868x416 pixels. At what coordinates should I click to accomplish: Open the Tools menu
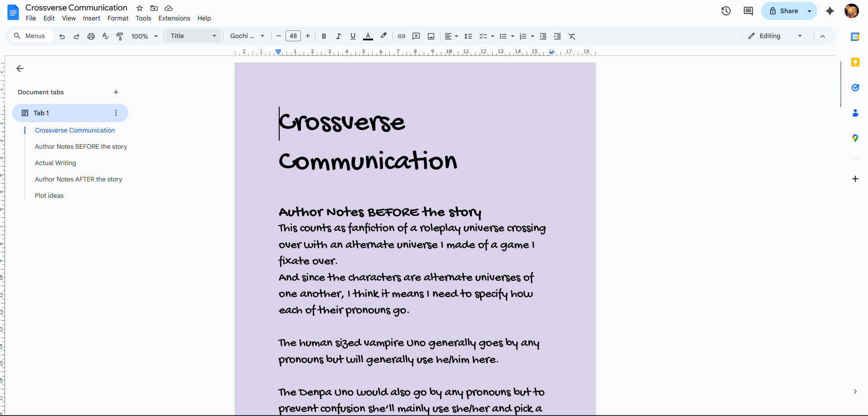143,18
